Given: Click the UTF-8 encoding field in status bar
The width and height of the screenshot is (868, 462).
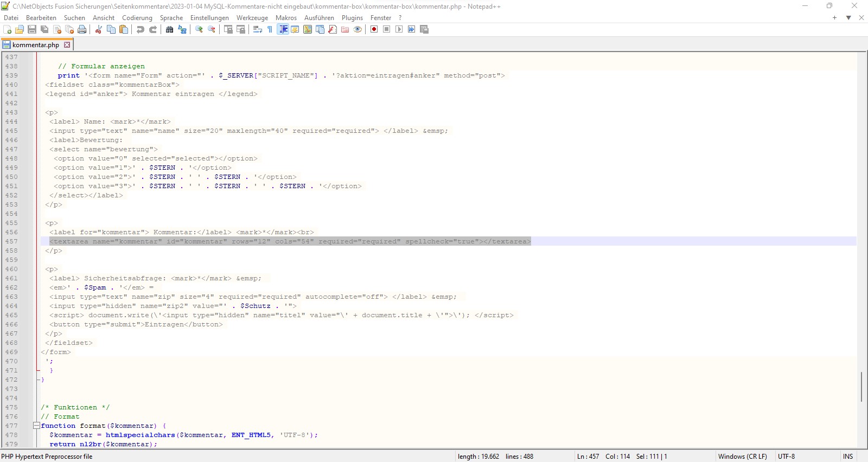Looking at the screenshot, I should coord(786,457).
